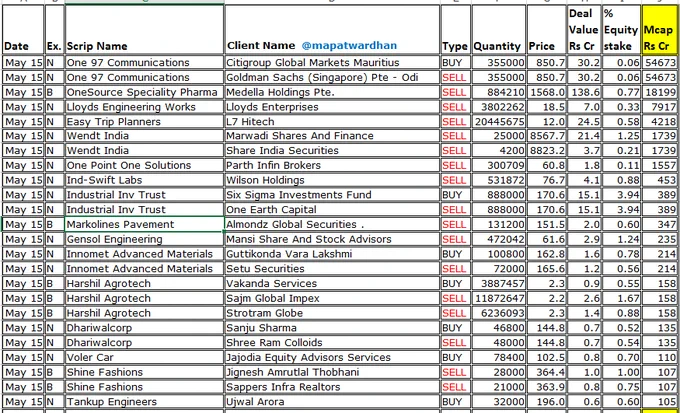Select the Tankup Engineers cell
The width and height of the screenshot is (680, 413).
(144, 401)
